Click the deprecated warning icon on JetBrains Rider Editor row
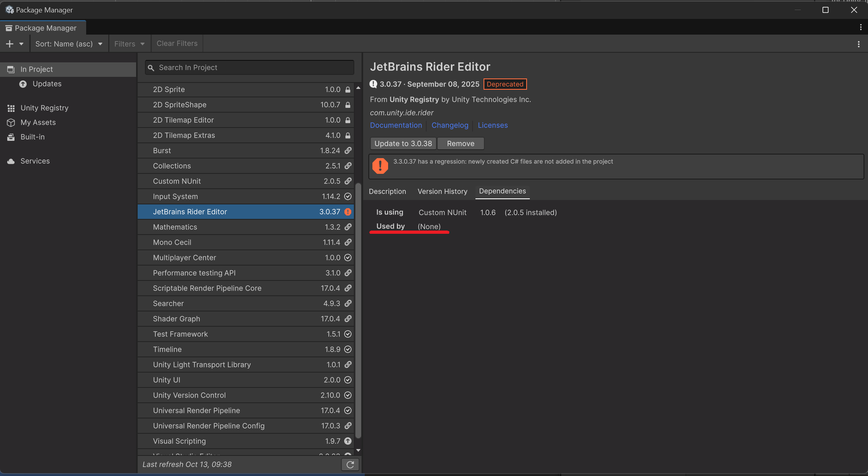 348,212
